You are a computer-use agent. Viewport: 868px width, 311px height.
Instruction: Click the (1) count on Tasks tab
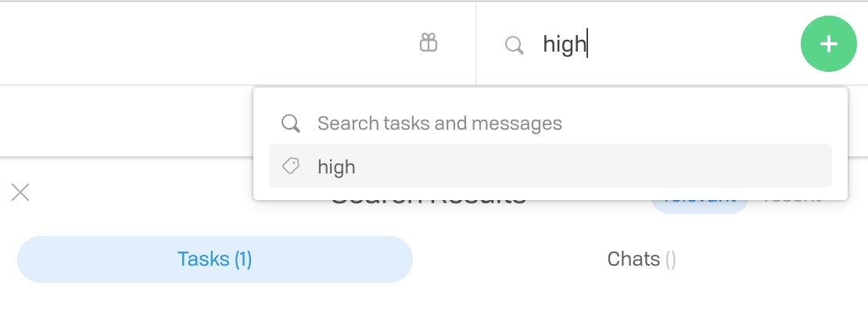[x=243, y=259]
